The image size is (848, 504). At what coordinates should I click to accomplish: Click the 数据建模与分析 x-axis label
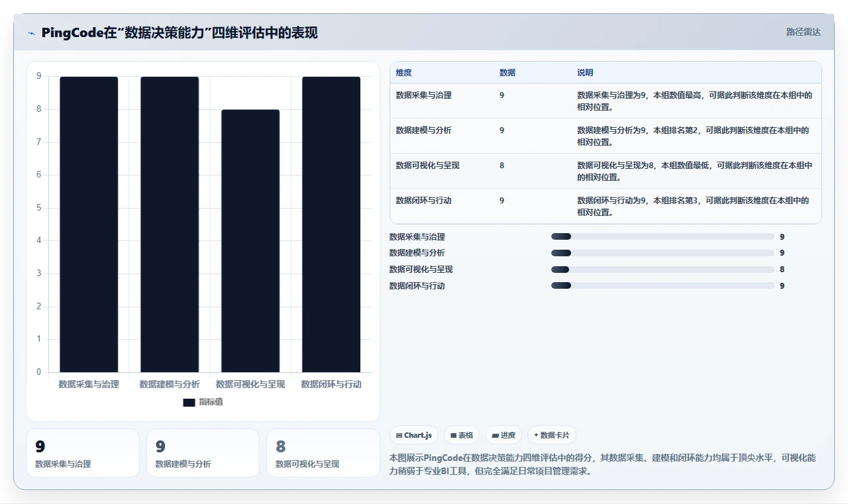[x=170, y=384]
